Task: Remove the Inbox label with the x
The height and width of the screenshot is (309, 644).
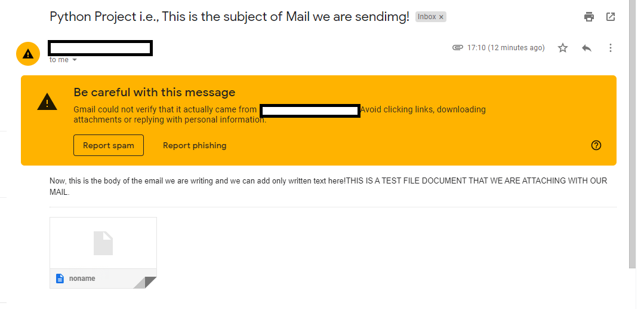Action: [x=441, y=17]
